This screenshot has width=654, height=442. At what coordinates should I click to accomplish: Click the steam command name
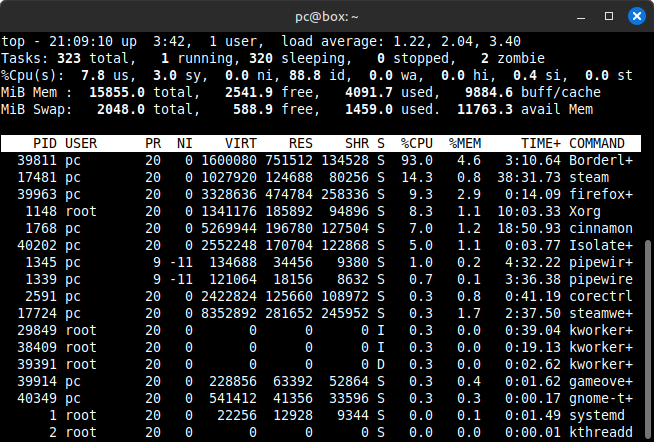tap(589, 178)
